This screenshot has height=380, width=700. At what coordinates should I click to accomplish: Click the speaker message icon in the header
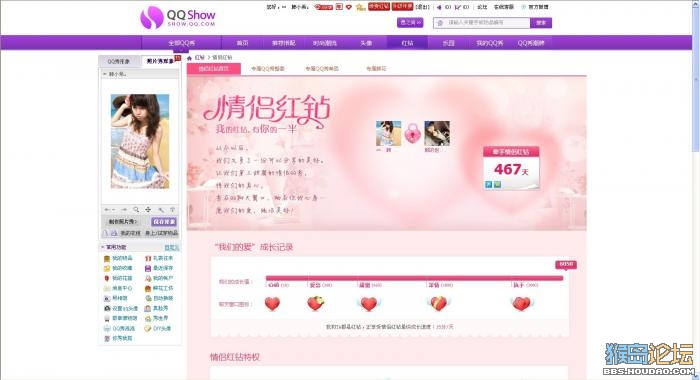(439, 7)
